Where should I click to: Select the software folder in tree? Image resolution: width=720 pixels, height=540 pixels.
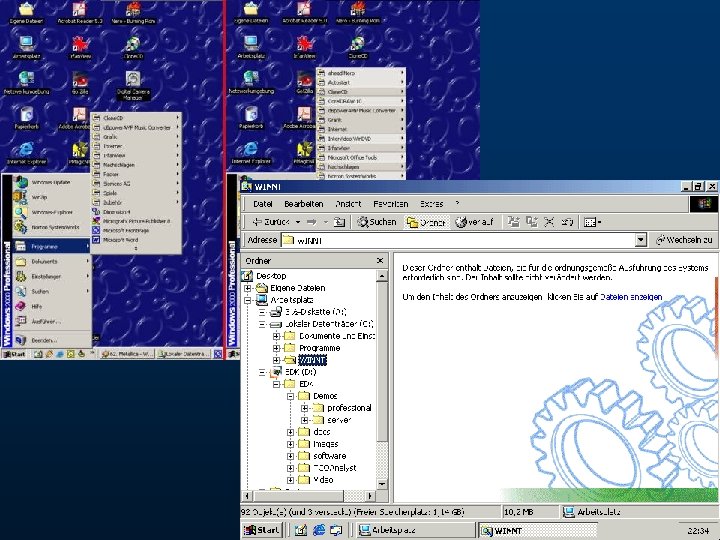pyautogui.click(x=329, y=456)
